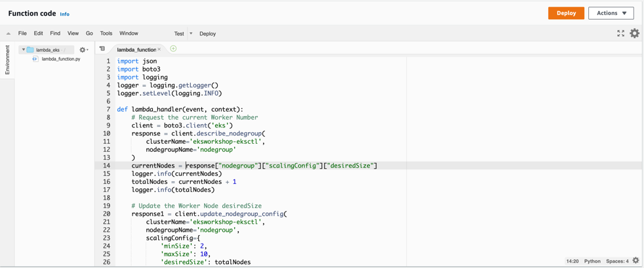644x268 pixels.
Task: Open the Edit menu
Action: point(38,33)
